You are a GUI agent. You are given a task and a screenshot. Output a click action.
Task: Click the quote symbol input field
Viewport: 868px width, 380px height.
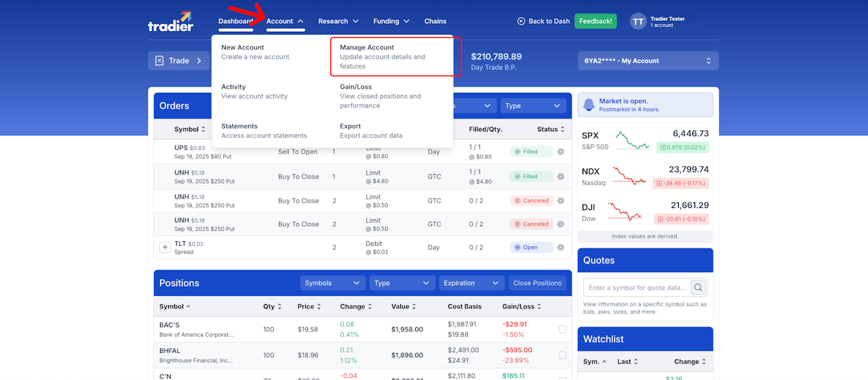(x=637, y=287)
